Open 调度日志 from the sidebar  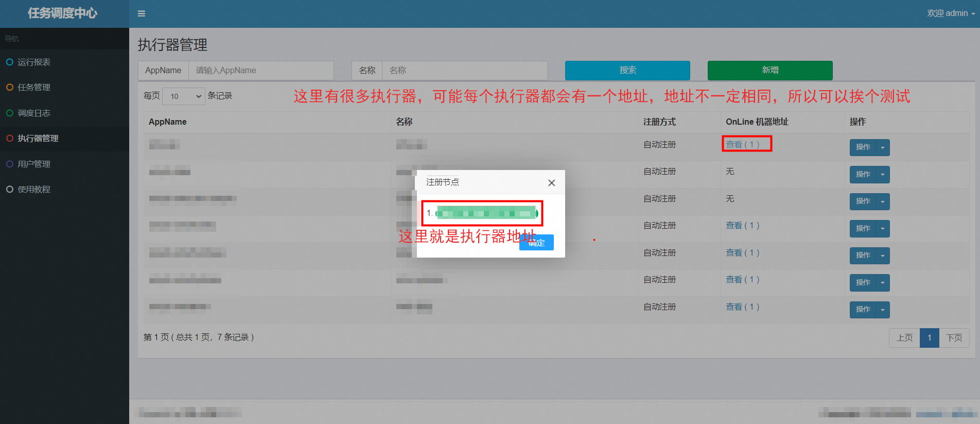pos(34,113)
